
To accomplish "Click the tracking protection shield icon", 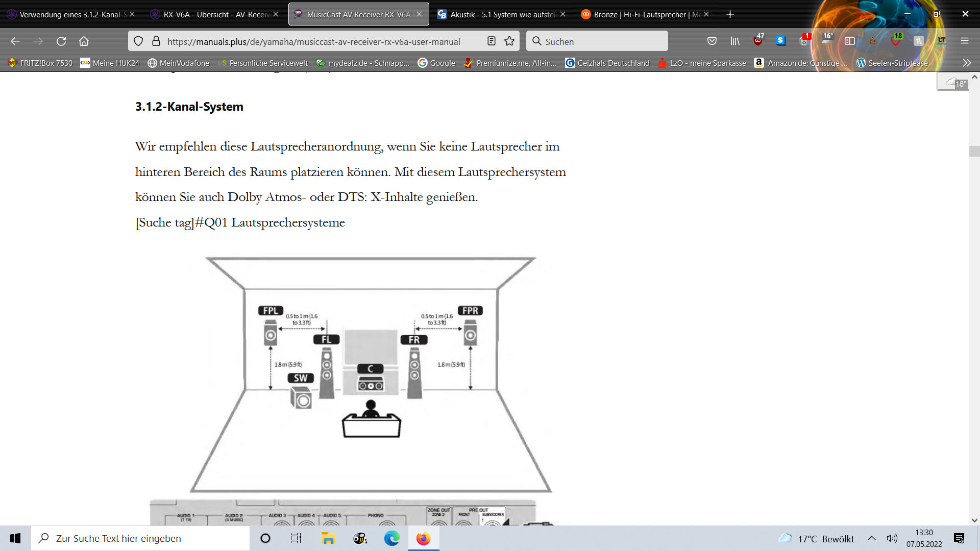I will pos(138,41).
